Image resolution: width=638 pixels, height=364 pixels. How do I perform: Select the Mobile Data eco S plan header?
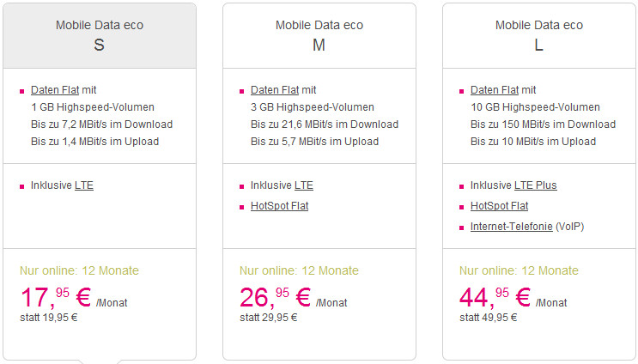(100, 36)
